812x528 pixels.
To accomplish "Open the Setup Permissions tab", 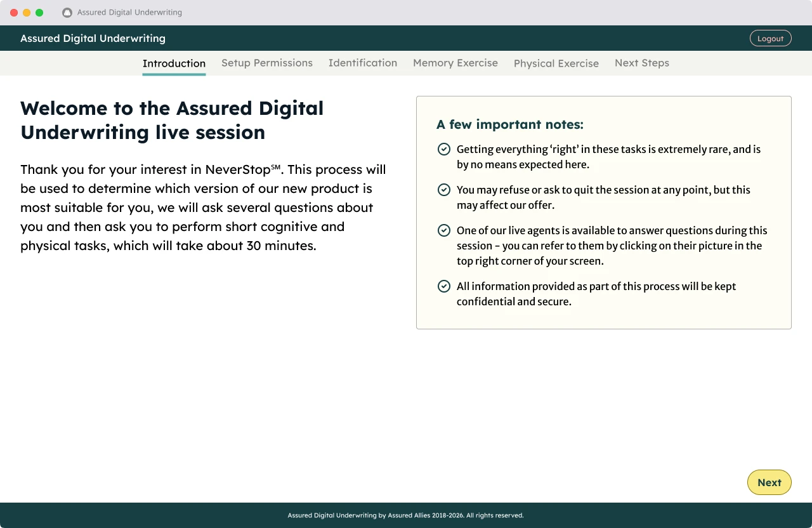I will (x=267, y=63).
